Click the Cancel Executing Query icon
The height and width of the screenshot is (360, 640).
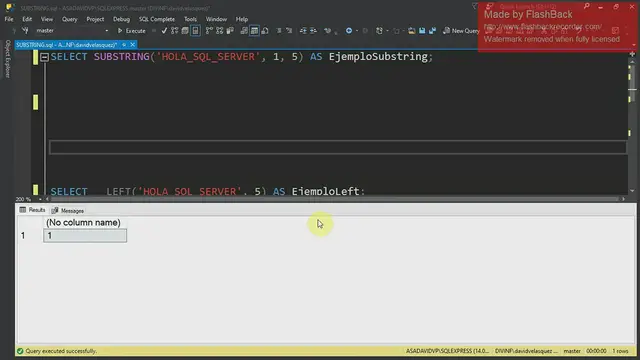click(x=154, y=31)
